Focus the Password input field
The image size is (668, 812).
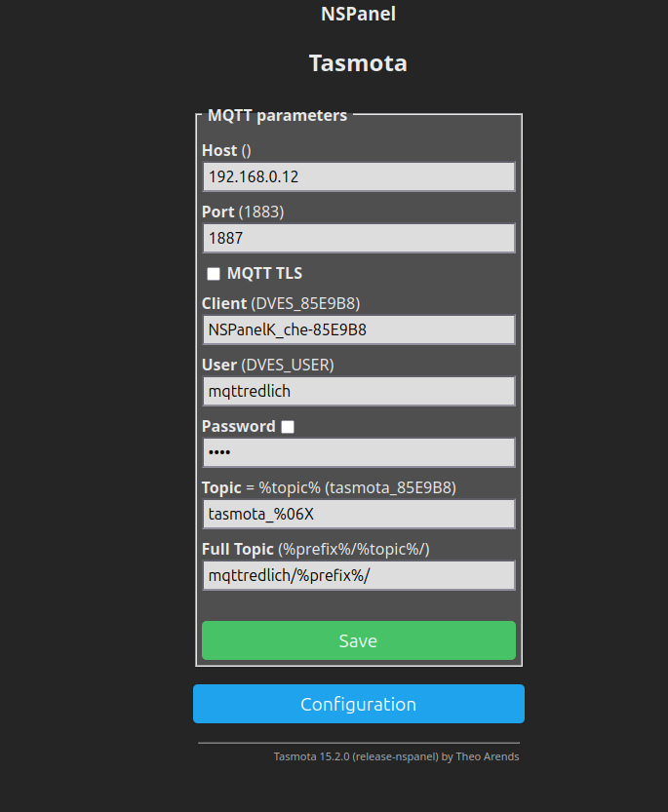tap(359, 452)
